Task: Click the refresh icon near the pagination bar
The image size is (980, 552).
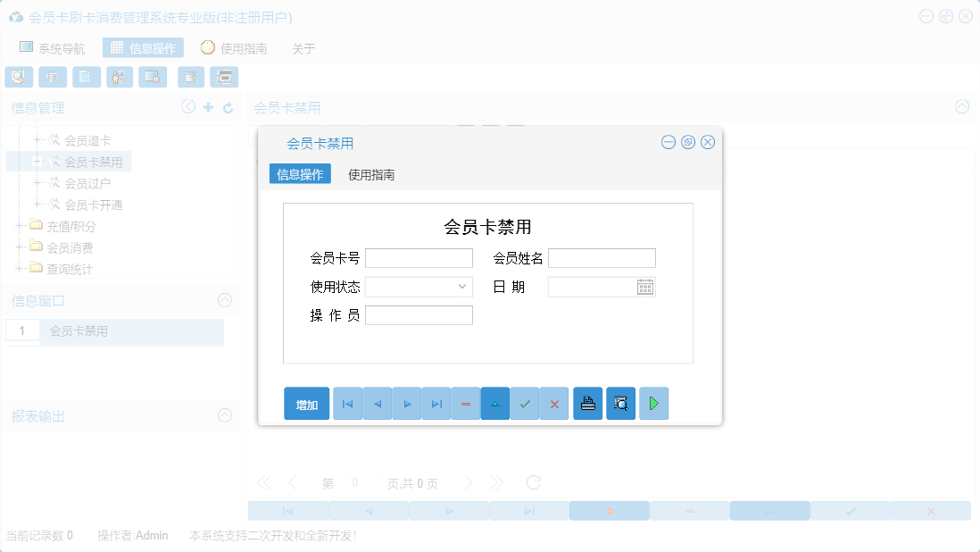Action: pyautogui.click(x=534, y=482)
